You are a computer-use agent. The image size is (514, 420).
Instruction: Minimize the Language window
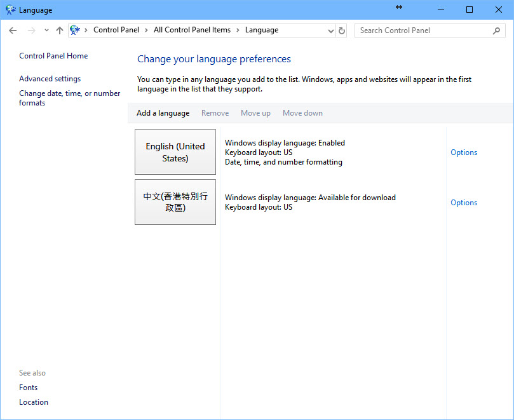(x=441, y=10)
